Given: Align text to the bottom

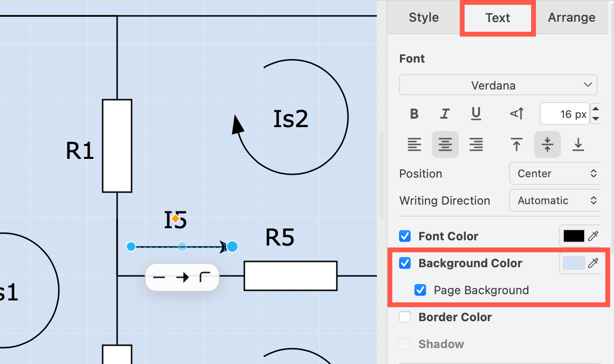Looking at the screenshot, I should click(x=578, y=144).
